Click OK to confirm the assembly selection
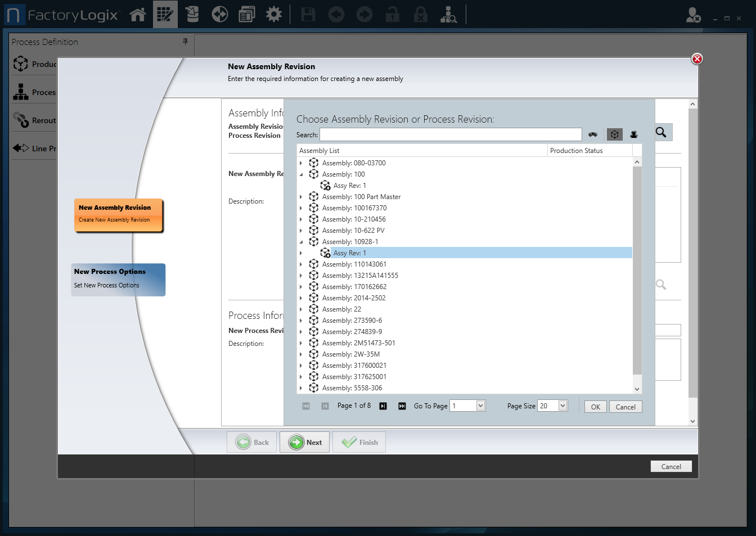The height and width of the screenshot is (536, 756). point(595,406)
